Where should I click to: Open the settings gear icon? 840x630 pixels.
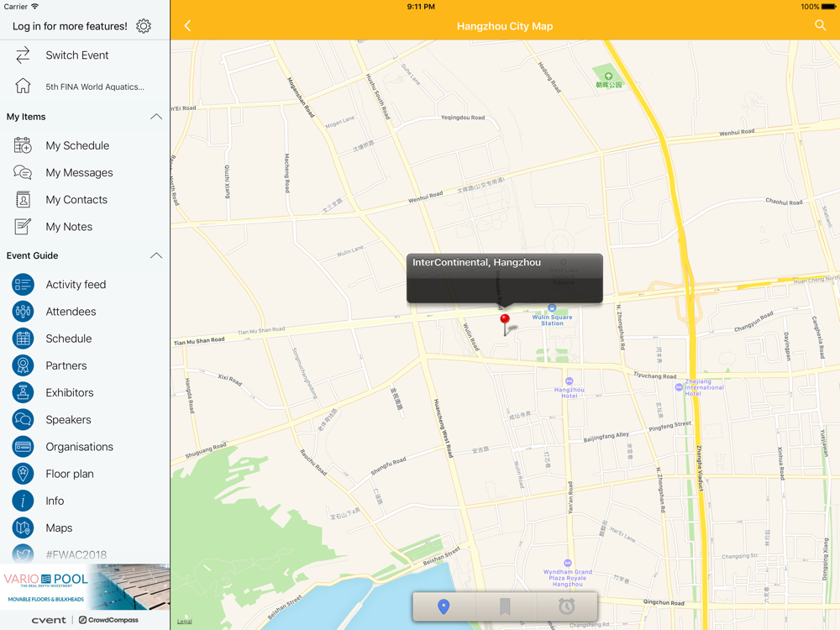[144, 26]
